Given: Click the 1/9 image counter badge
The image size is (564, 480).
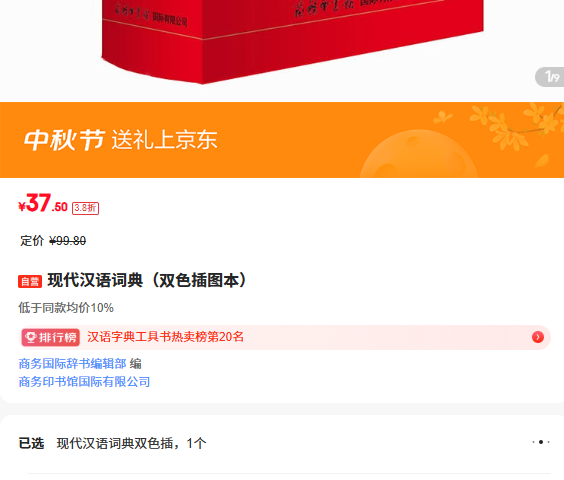Looking at the screenshot, I should click(x=551, y=77).
